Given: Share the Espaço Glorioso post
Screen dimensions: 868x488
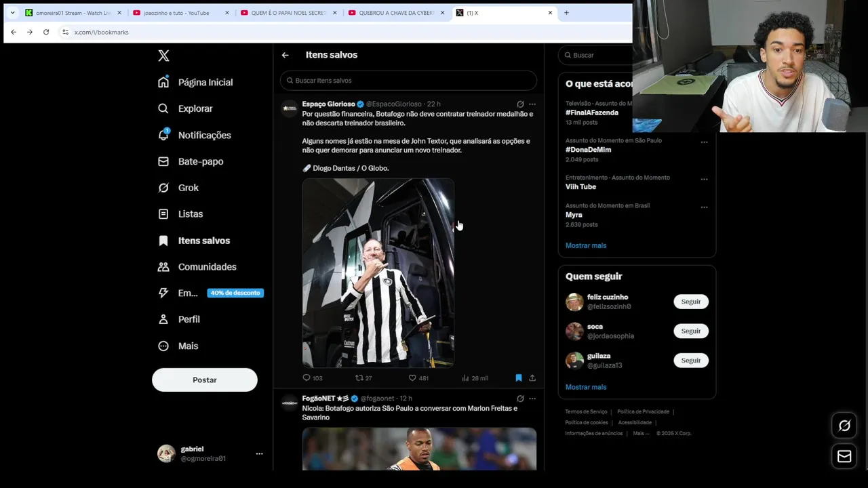Looking at the screenshot, I should tap(532, 378).
